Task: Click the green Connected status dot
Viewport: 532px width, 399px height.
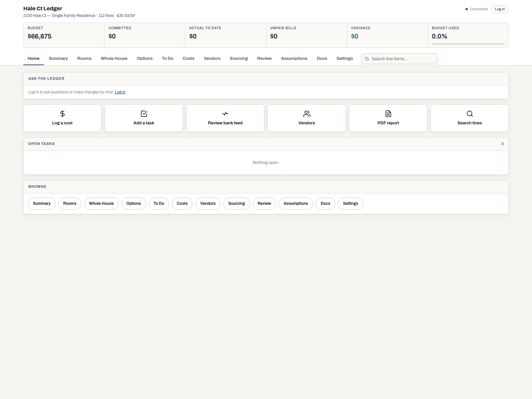Action: (x=466, y=9)
